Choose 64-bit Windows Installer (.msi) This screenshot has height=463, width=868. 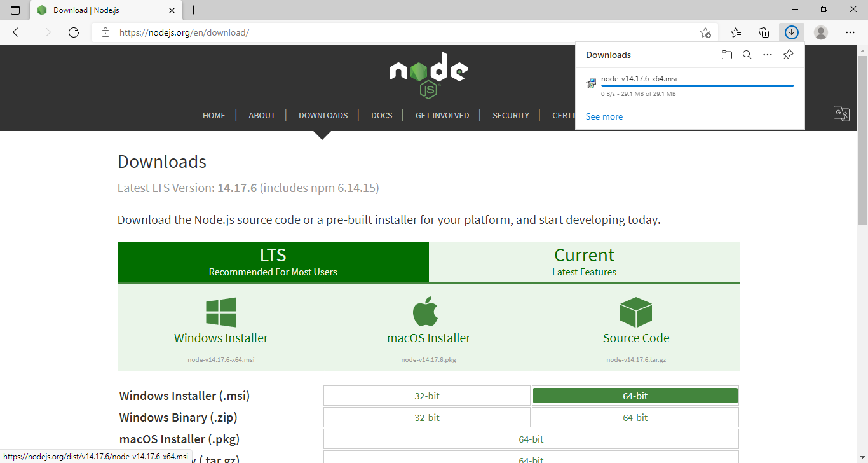click(635, 396)
